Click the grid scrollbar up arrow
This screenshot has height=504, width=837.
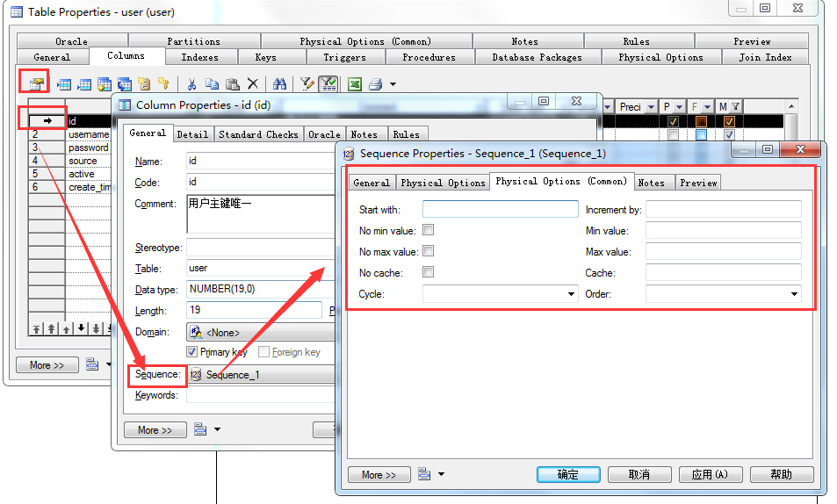tap(791, 106)
